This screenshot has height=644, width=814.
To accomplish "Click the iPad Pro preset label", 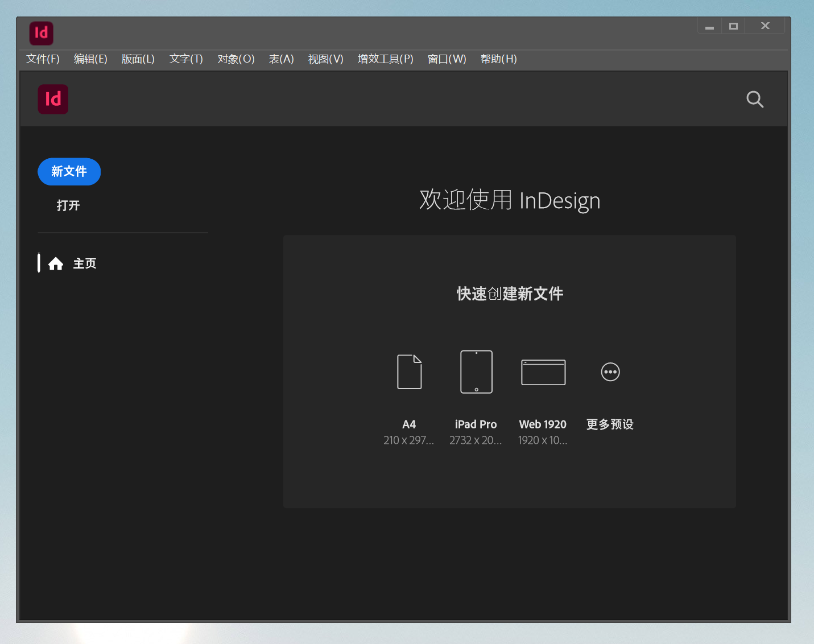I will pyautogui.click(x=476, y=424).
